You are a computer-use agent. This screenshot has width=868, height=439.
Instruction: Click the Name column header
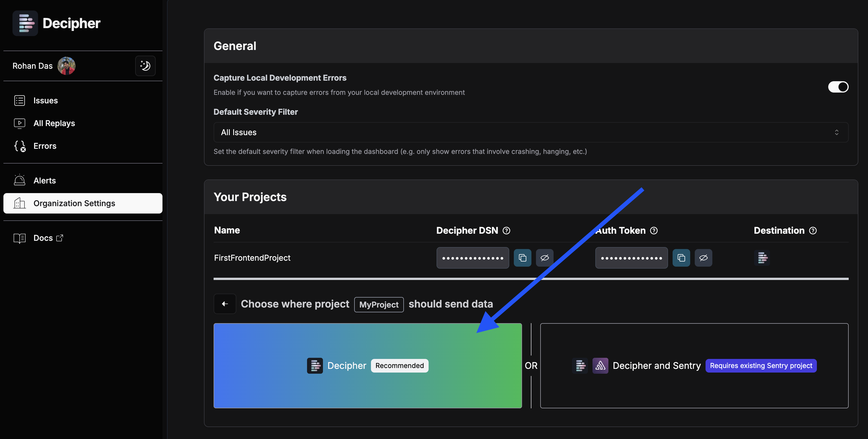tap(227, 230)
